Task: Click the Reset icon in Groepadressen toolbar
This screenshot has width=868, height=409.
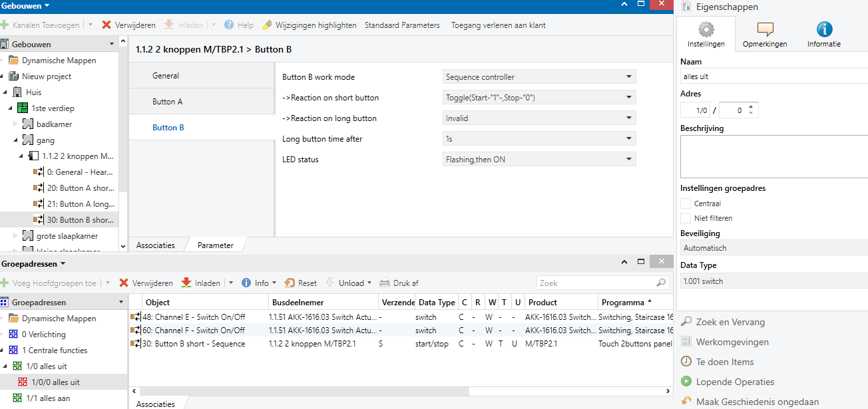Action: click(x=290, y=283)
